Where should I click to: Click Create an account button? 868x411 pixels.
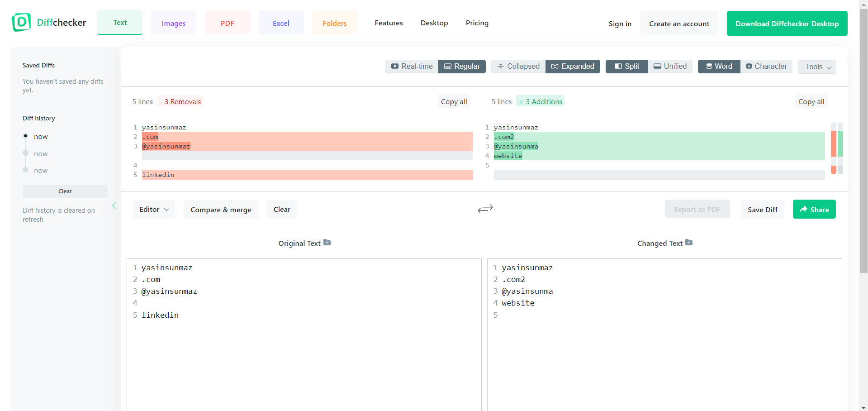[x=679, y=24]
